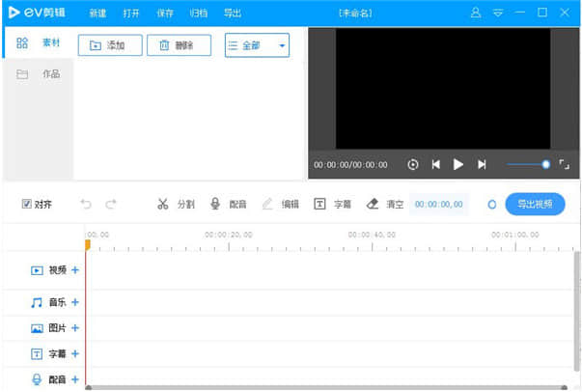Open the subtitle (字幕) toolbar tool
Viewport: 582px width, 392px height.
pos(333,205)
